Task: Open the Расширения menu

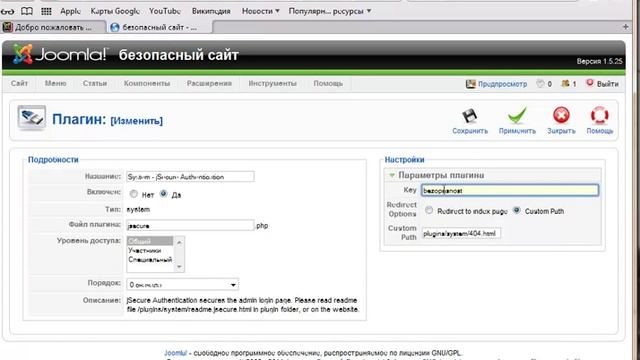Action: [x=209, y=83]
